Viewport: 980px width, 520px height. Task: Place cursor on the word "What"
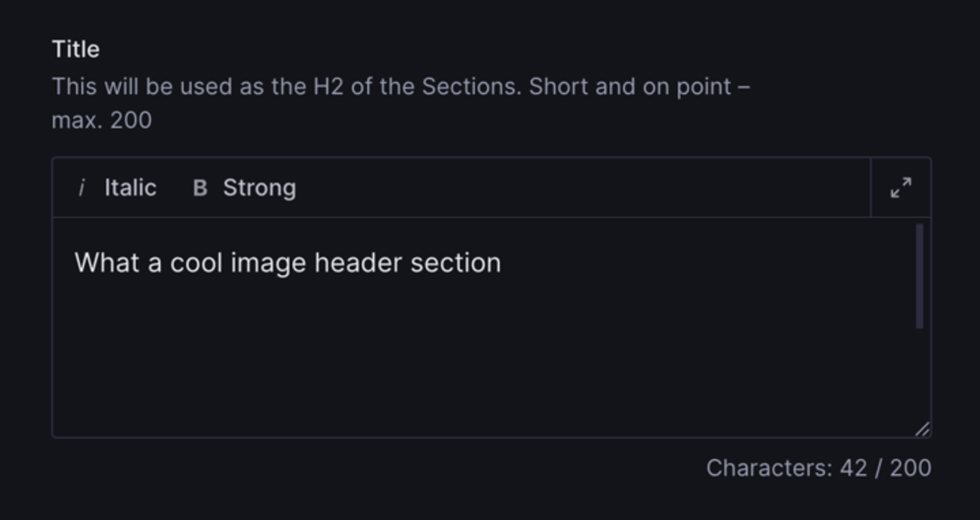point(107,263)
